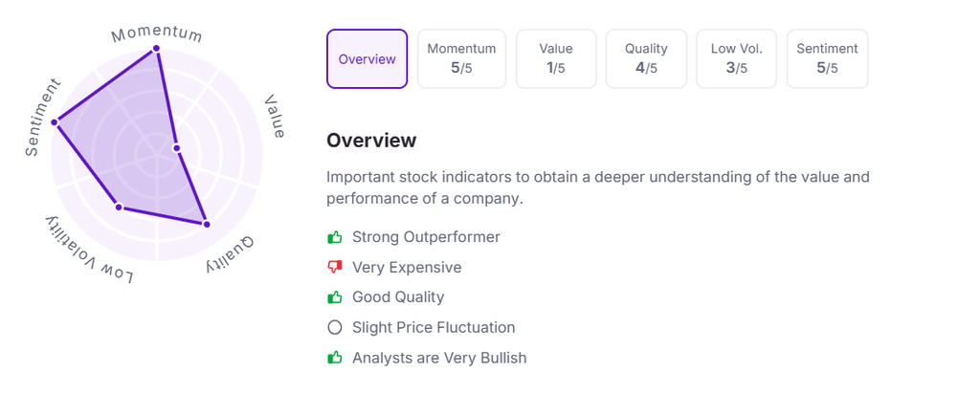Open the Quality 4/5 tab

646,58
